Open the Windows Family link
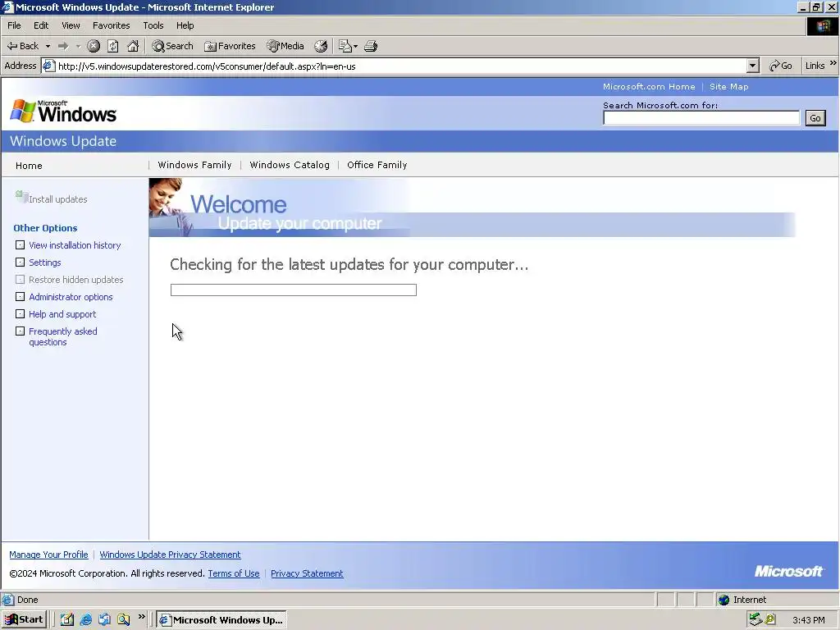 coord(194,165)
